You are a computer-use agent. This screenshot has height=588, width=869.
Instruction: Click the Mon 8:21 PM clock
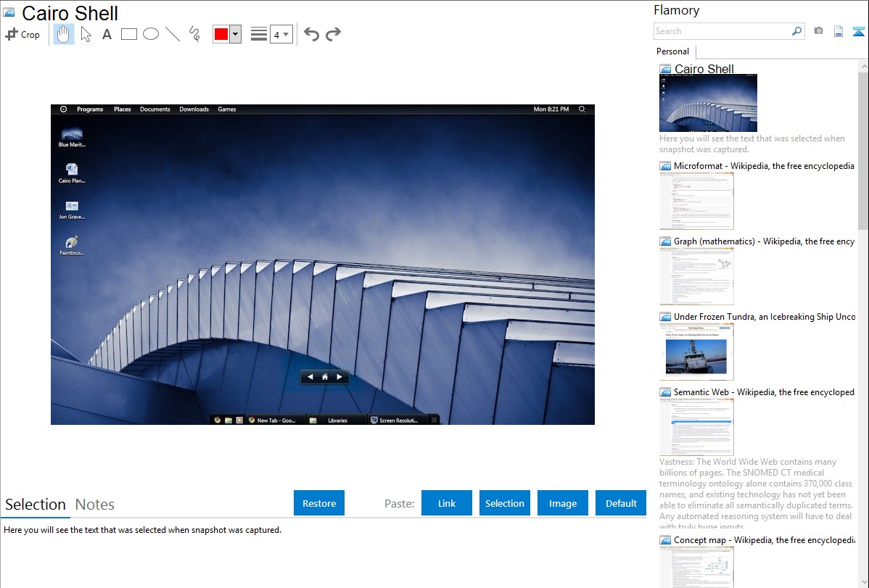tap(551, 109)
